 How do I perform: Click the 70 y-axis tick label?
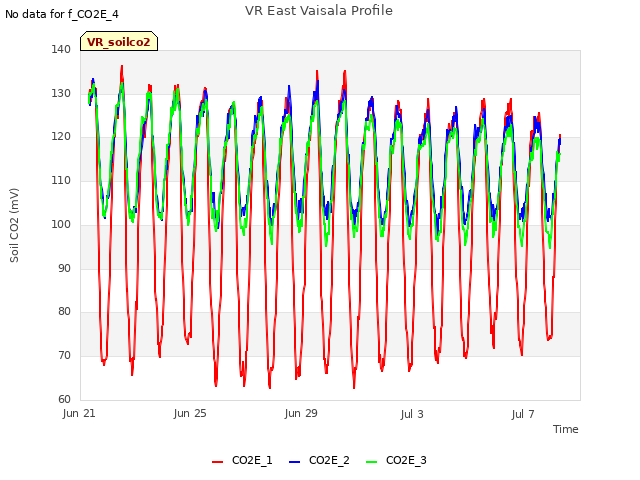click(64, 356)
